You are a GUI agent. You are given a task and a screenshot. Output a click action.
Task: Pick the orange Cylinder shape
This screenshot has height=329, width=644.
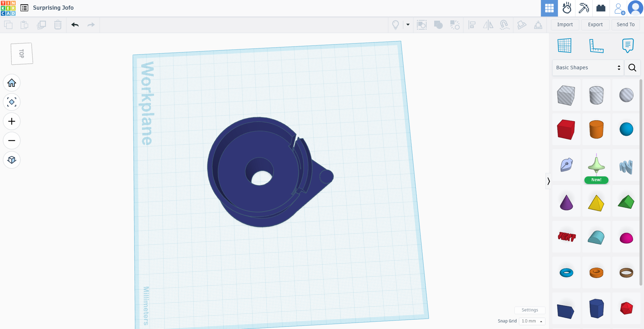(596, 130)
